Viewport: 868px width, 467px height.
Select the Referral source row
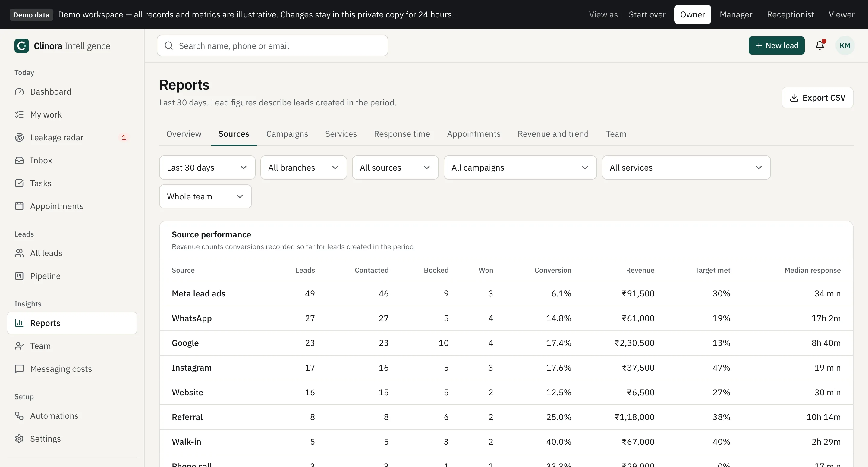(506, 417)
